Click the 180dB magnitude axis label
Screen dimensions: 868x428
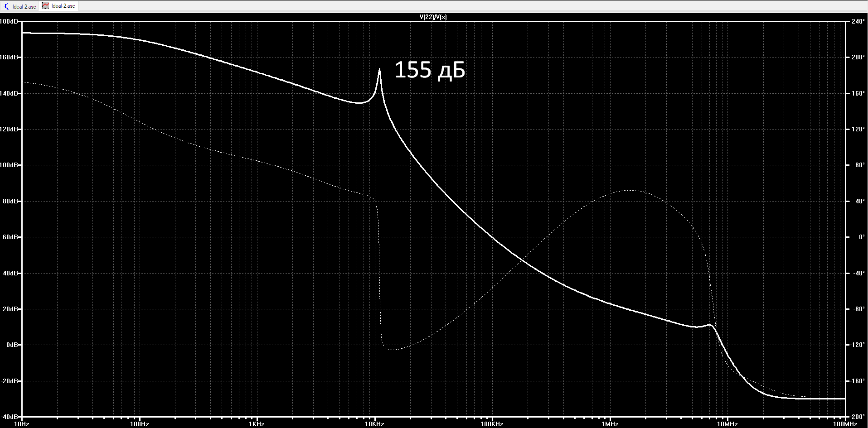pyautogui.click(x=9, y=21)
